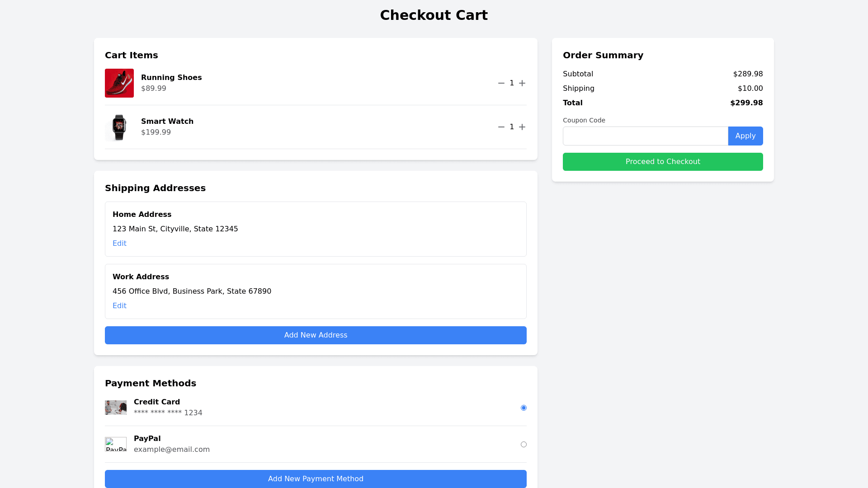Select Credit Card payment radio button

coord(524,408)
